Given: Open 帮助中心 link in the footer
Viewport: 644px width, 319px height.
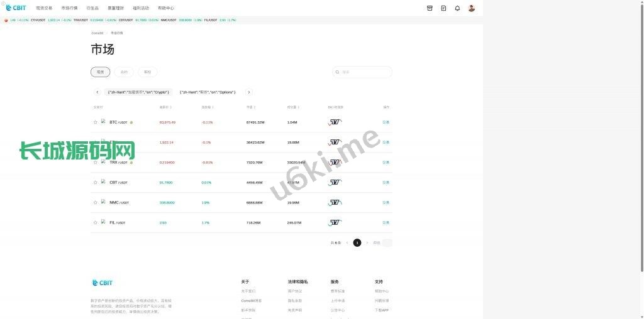Looking at the screenshot, I should click(382, 291).
